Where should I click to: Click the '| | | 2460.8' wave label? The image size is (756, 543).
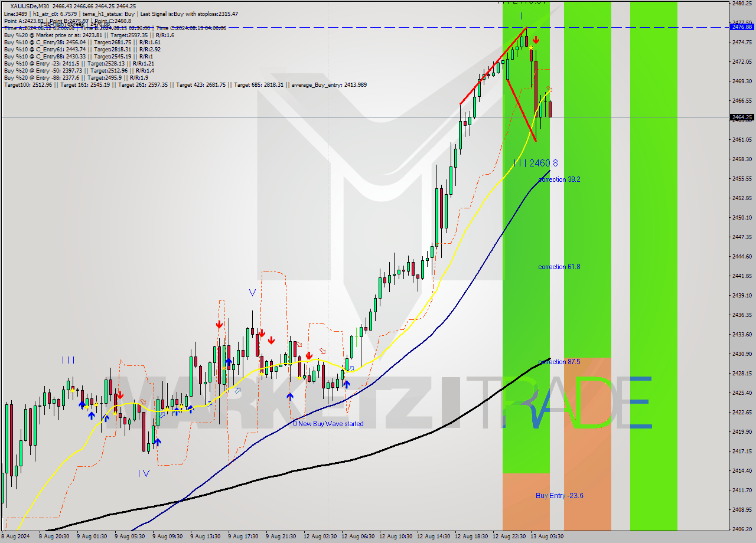click(536, 163)
